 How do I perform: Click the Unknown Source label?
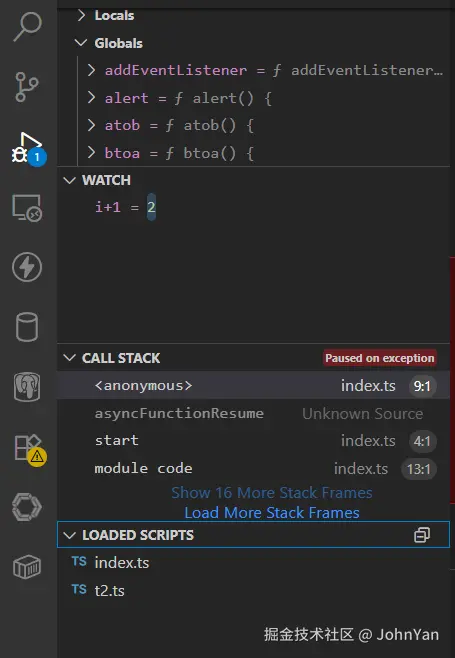[x=363, y=414]
